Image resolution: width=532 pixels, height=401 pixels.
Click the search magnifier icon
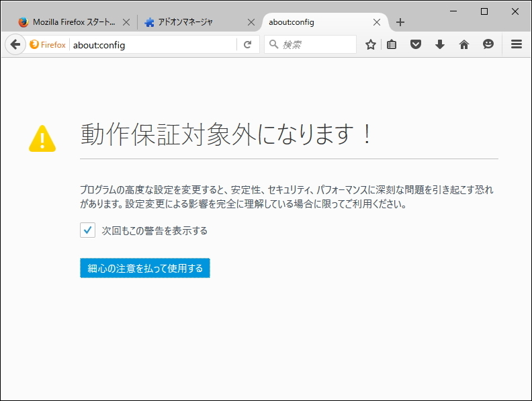[x=273, y=44]
